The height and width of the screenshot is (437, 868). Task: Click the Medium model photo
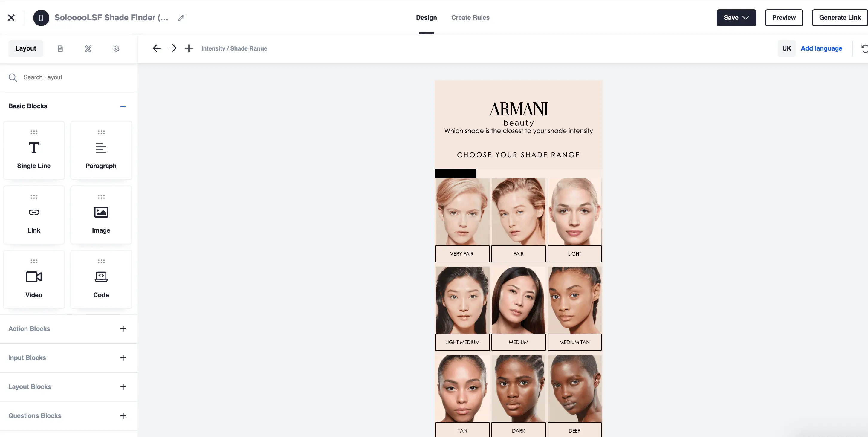518,300
